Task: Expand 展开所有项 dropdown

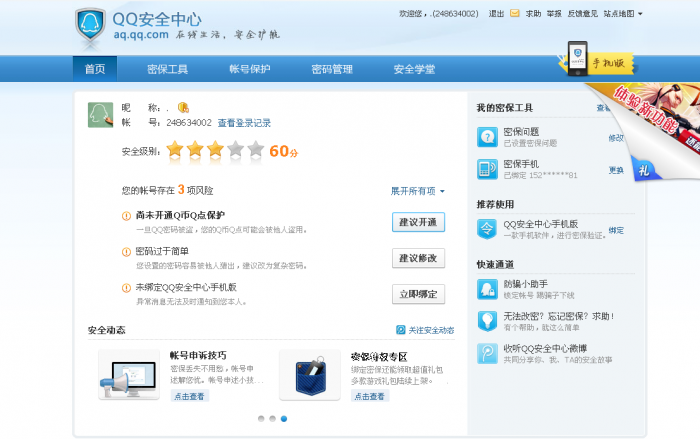Action: click(418, 191)
